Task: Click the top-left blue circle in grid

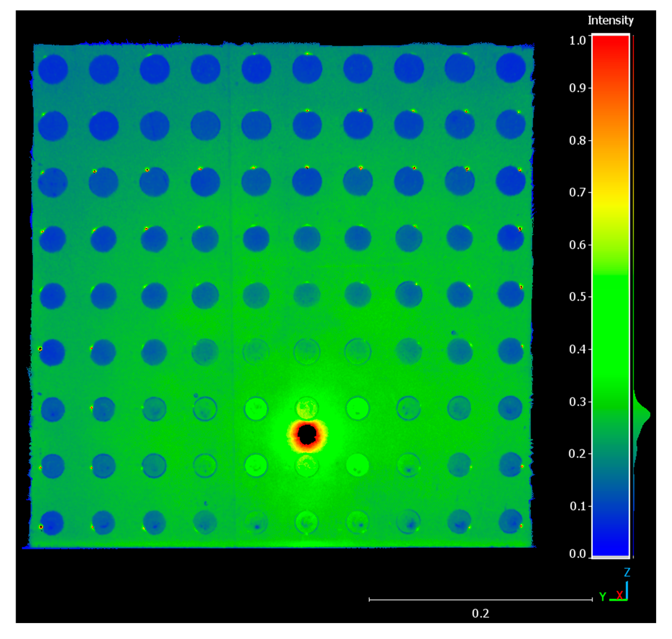Action: (x=53, y=69)
